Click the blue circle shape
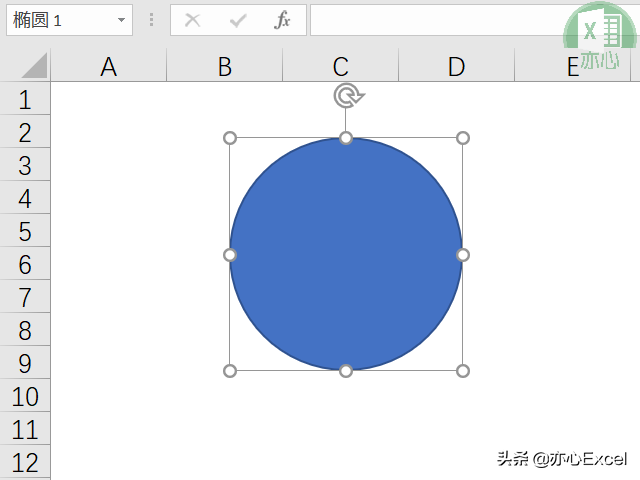The height and width of the screenshot is (480, 640). [x=346, y=254]
